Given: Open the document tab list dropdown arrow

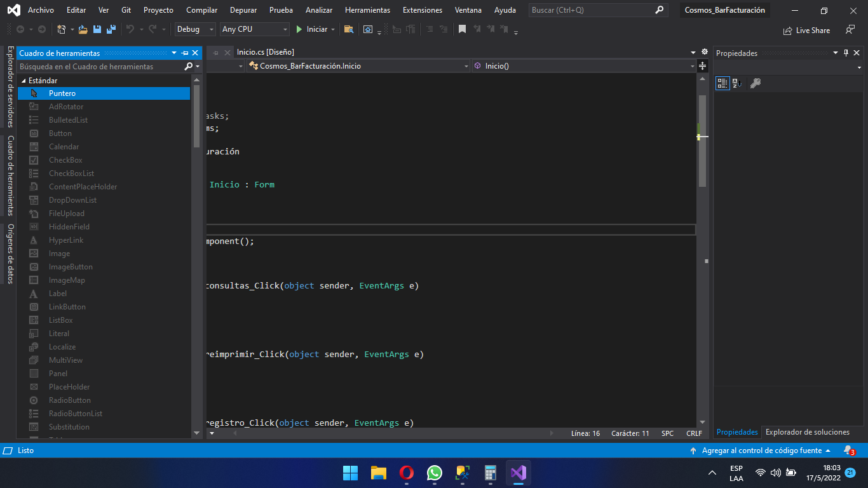Looking at the screenshot, I should click(x=693, y=52).
